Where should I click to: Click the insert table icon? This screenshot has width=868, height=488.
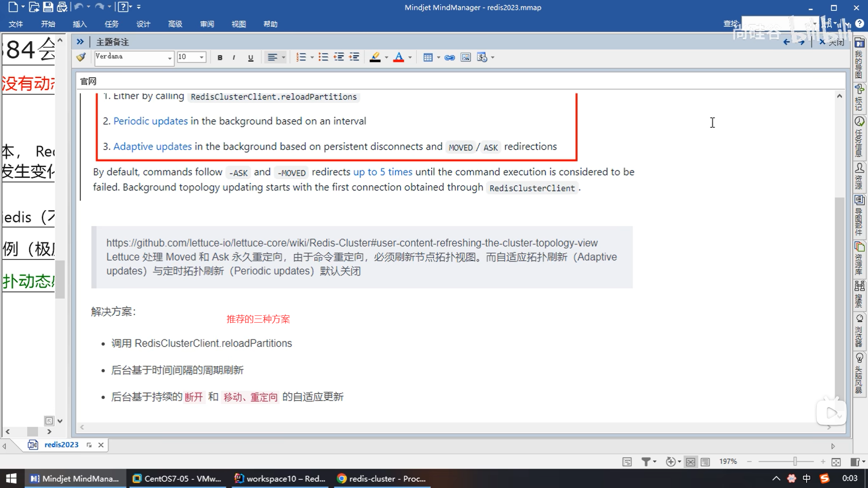428,57
